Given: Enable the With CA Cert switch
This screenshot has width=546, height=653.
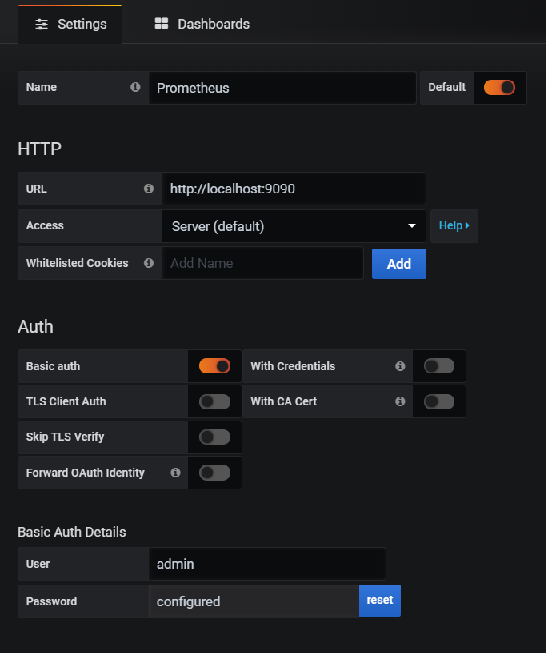Looking at the screenshot, I should click(439, 401).
